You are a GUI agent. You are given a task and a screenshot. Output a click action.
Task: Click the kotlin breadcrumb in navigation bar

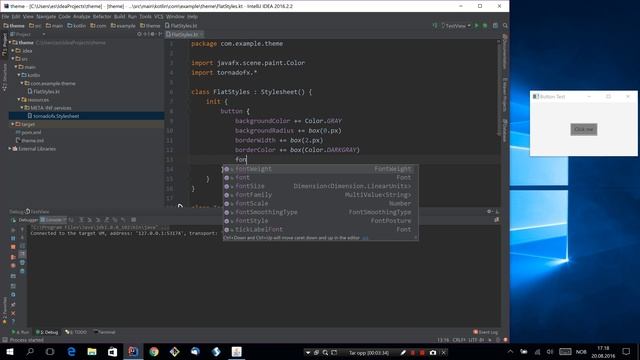coord(77,26)
